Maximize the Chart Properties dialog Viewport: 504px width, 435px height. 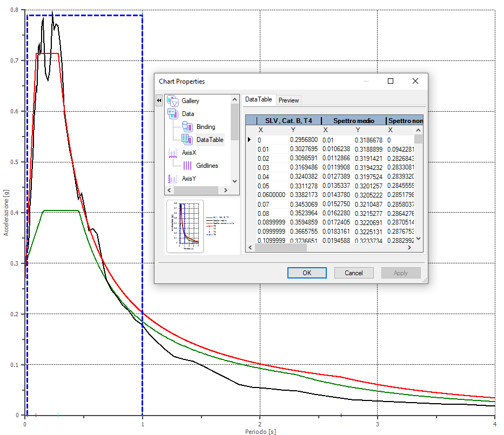(391, 81)
